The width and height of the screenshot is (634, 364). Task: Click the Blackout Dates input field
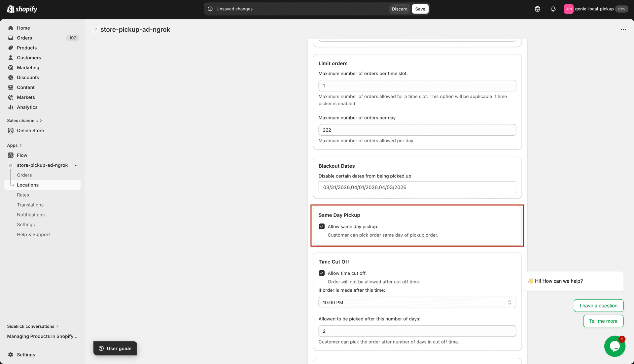click(417, 187)
